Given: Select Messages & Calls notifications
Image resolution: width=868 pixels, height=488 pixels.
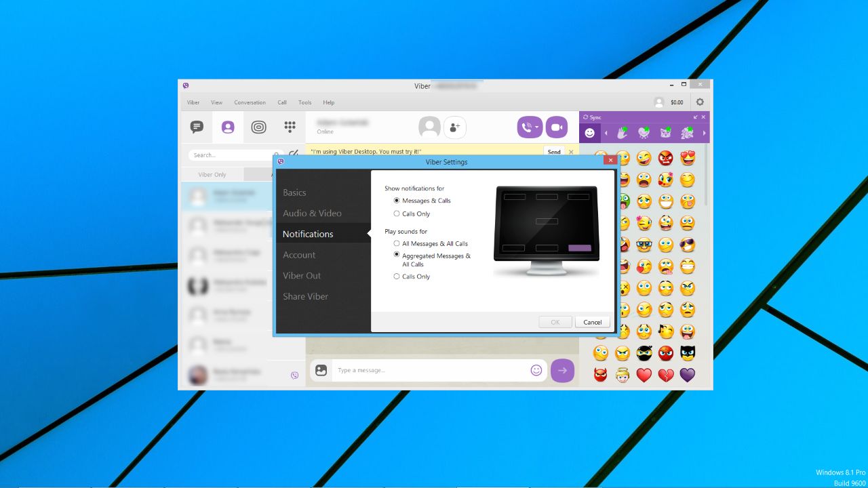Looking at the screenshot, I should pos(397,201).
